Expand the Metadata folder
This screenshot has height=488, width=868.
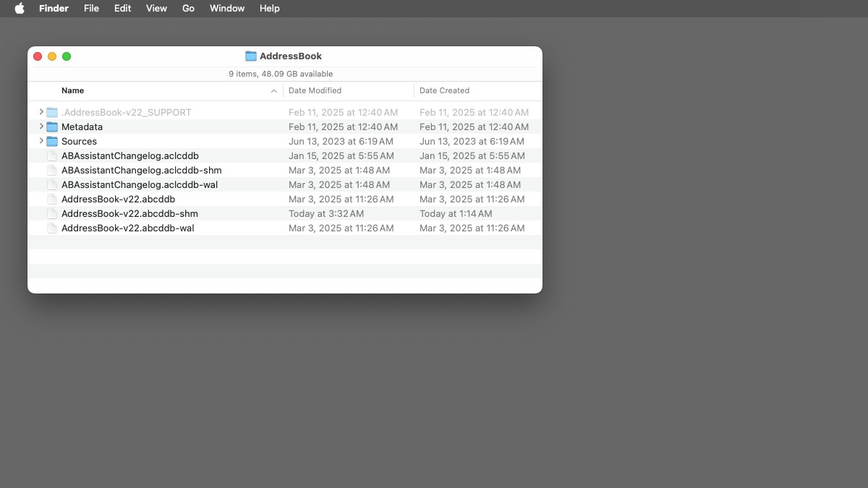(41, 127)
